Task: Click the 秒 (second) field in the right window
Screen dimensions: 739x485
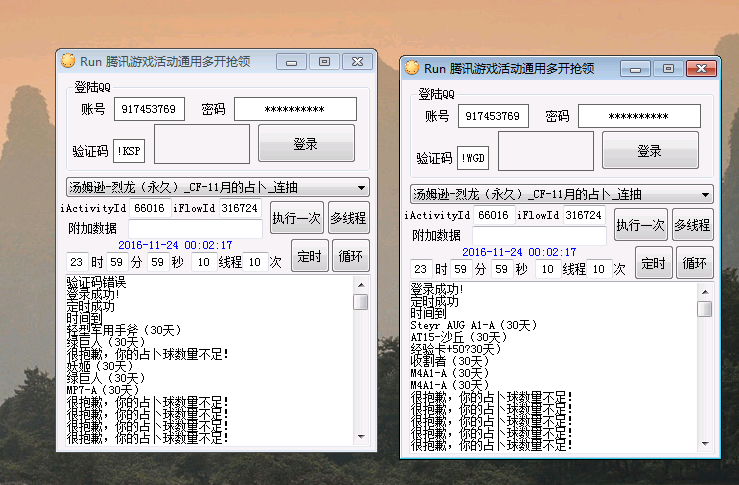Action: [502, 269]
